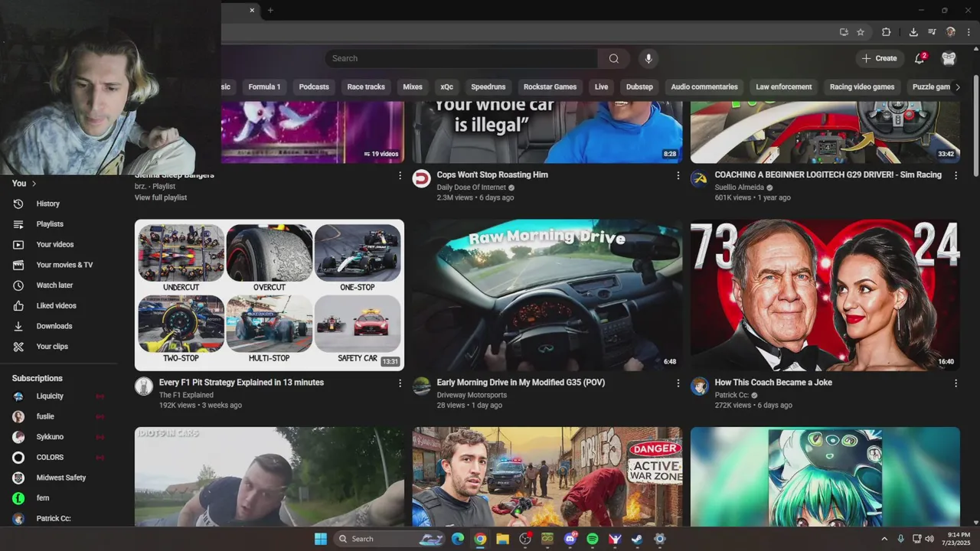The image size is (980, 551).
Task: Open the notifications bell
Action: (920, 58)
